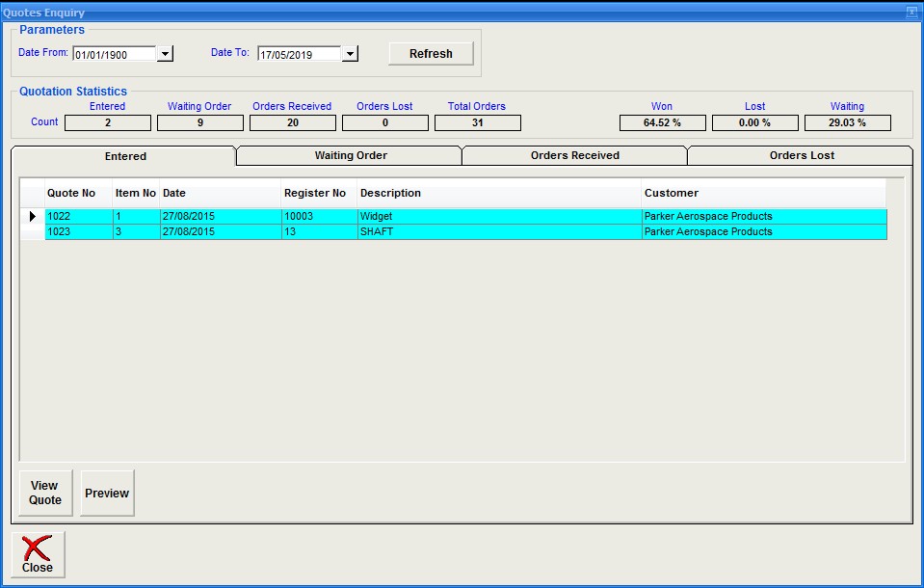Open the Orders Received tab
924x588 pixels.
[x=574, y=155]
